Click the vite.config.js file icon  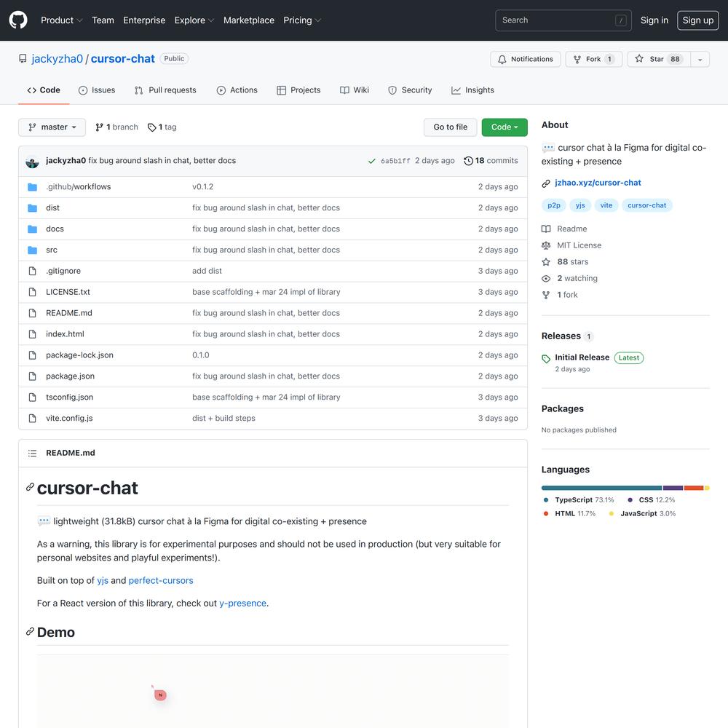(x=32, y=419)
